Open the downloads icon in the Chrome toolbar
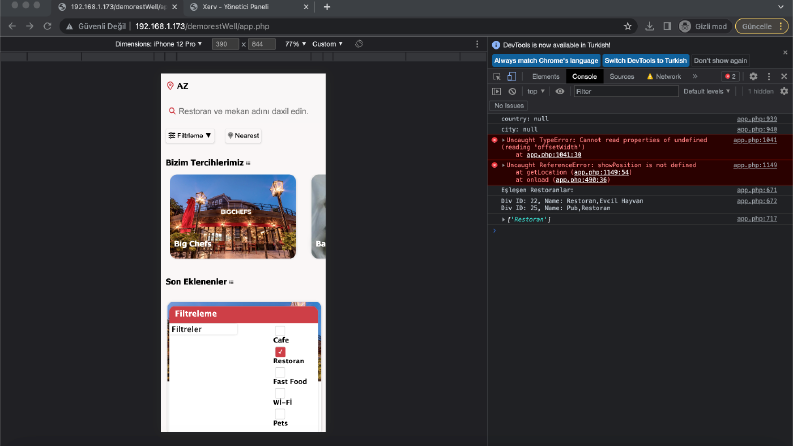The height and width of the screenshot is (446, 793). point(649,26)
